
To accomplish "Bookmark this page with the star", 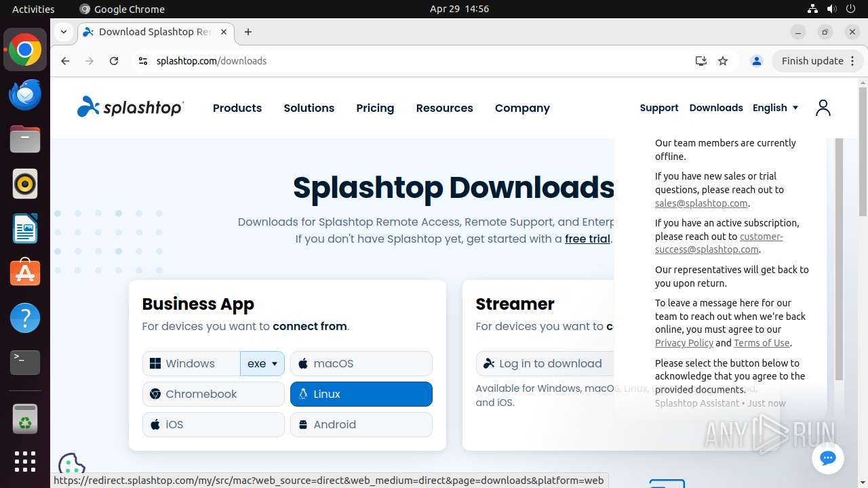I will tap(723, 61).
